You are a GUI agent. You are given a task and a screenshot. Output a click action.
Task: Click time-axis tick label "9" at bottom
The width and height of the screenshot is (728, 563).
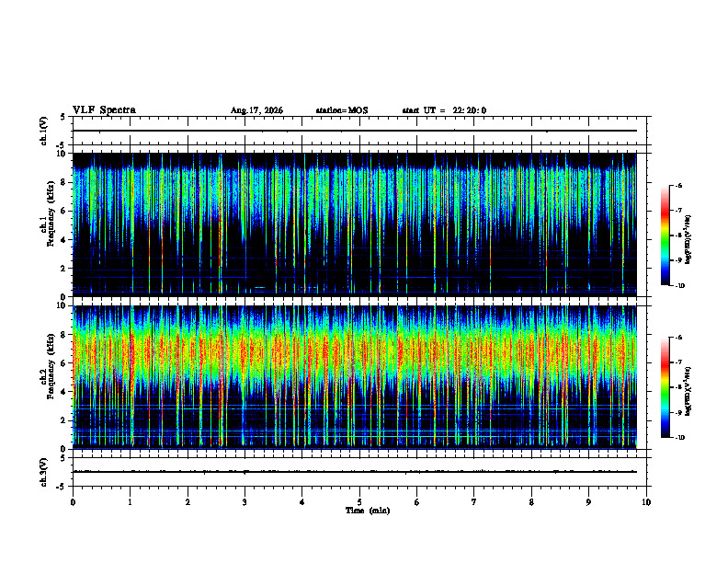click(x=588, y=502)
